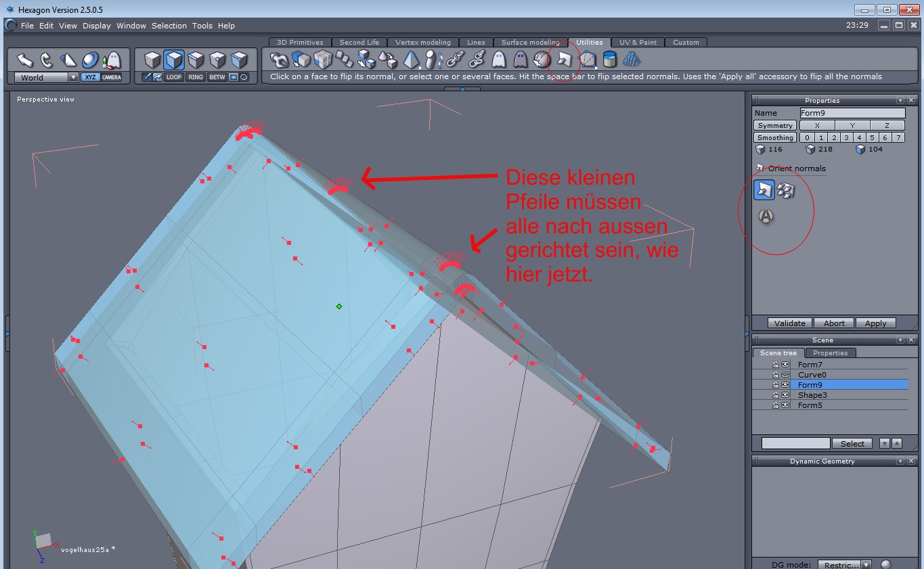Click the down arrow beside Select button
Viewport: 924px width, 569px height.
(x=884, y=444)
